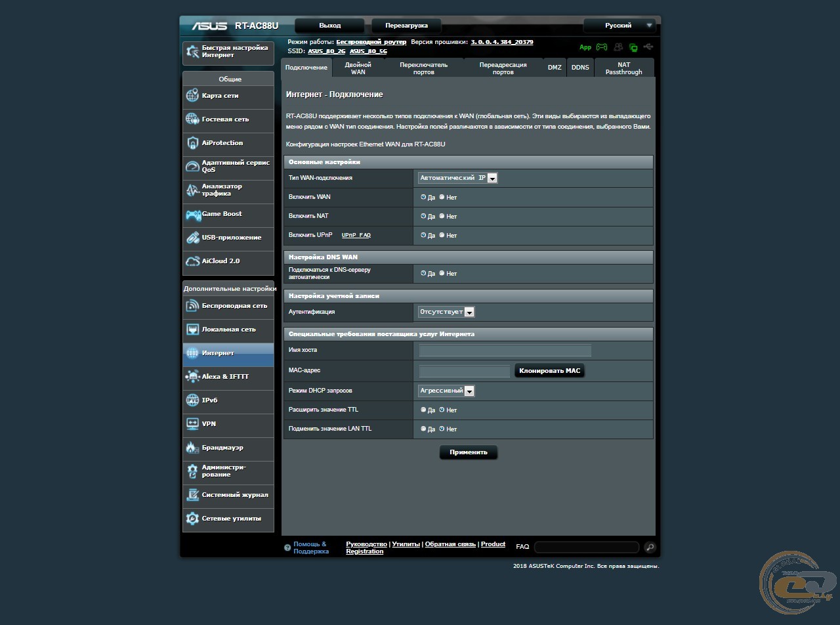This screenshot has height=625, width=840.
Task: Open the IPv6 settings page
Action: pos(228,401)
